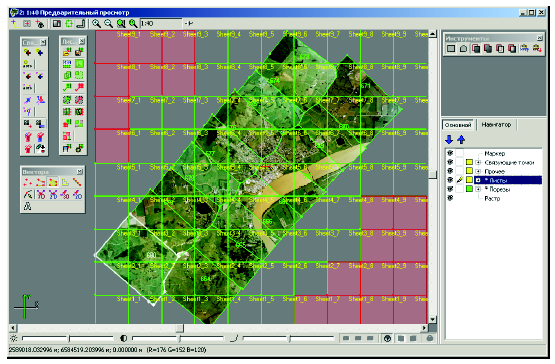Switch to the Основной tab
The height and width of the screenshot is (364, 555).
[458, 125]
